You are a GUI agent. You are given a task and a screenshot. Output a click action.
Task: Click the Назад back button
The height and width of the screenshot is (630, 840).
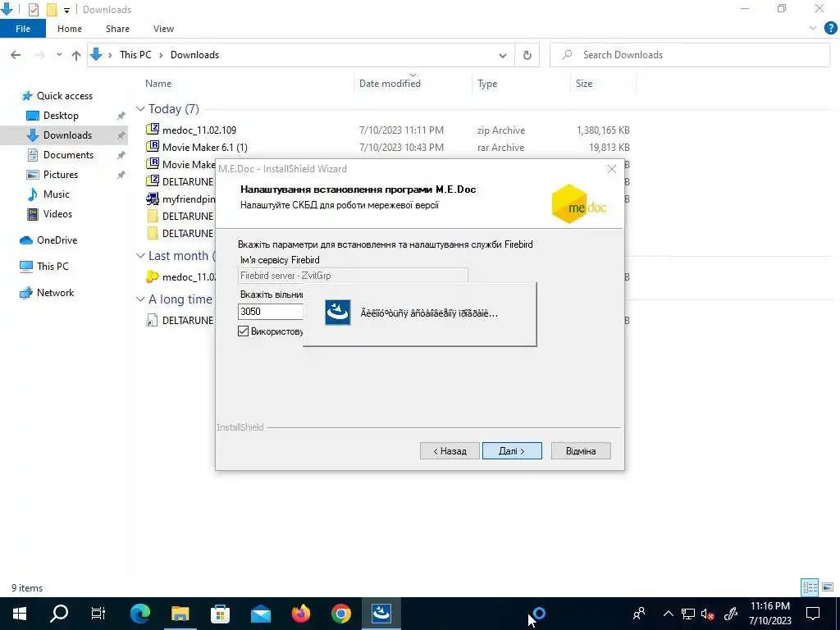click(x=450, y=450)
